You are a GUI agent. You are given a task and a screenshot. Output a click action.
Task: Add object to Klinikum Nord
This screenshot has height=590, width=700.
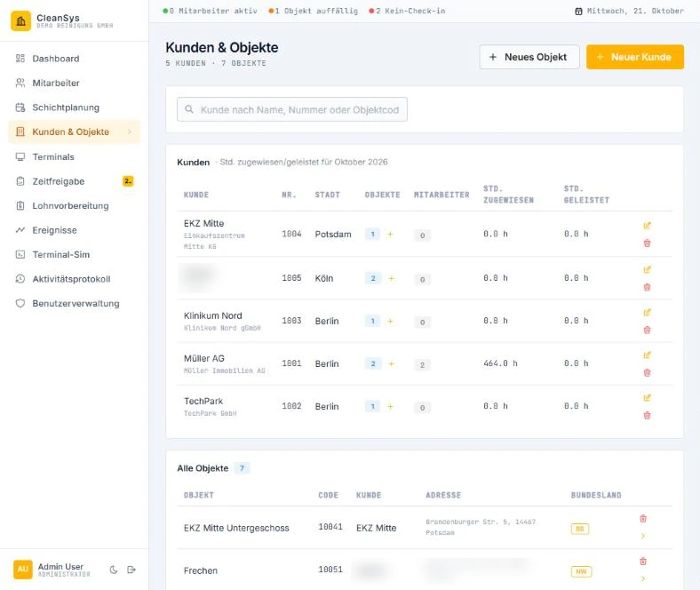click(x=390, y=321)
